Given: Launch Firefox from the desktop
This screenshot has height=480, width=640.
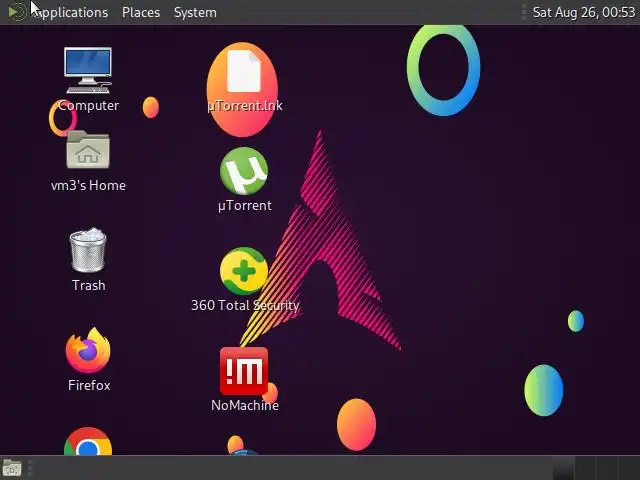Looking at the screenshot, I should pos(88,350).
